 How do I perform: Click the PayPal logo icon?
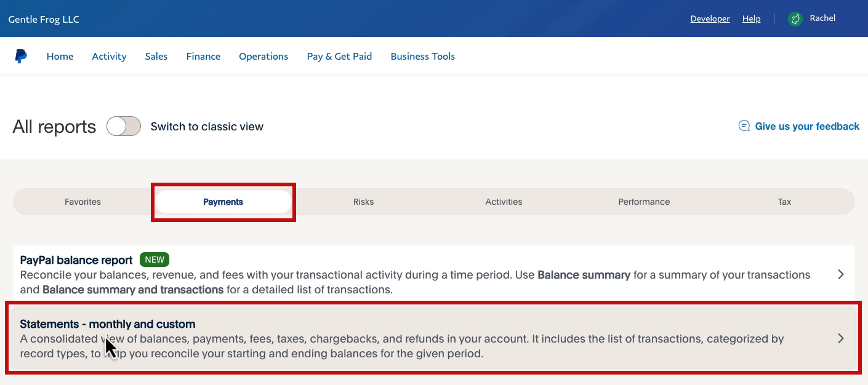coord(21,57)
